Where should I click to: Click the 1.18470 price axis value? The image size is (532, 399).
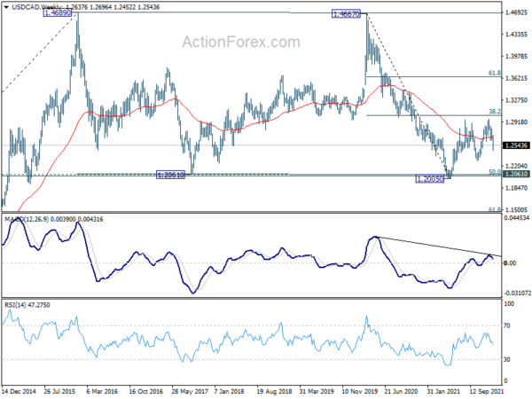pos(516,188)
